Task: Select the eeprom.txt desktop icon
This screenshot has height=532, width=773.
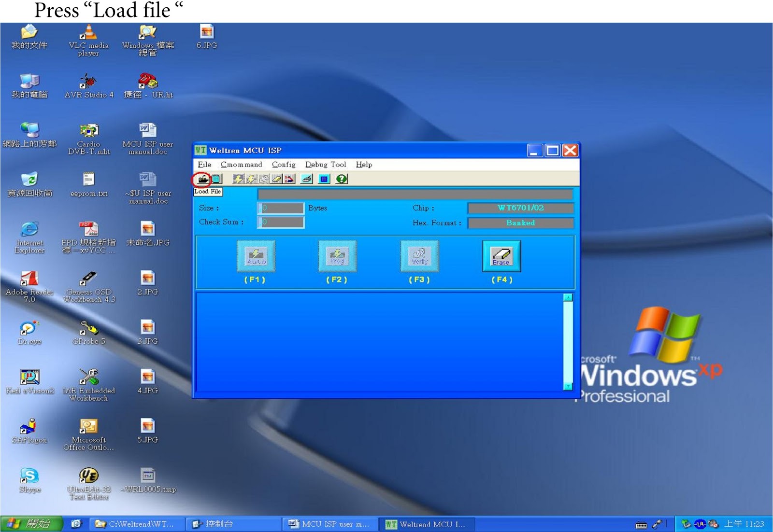Action: (x=88, y=184)
